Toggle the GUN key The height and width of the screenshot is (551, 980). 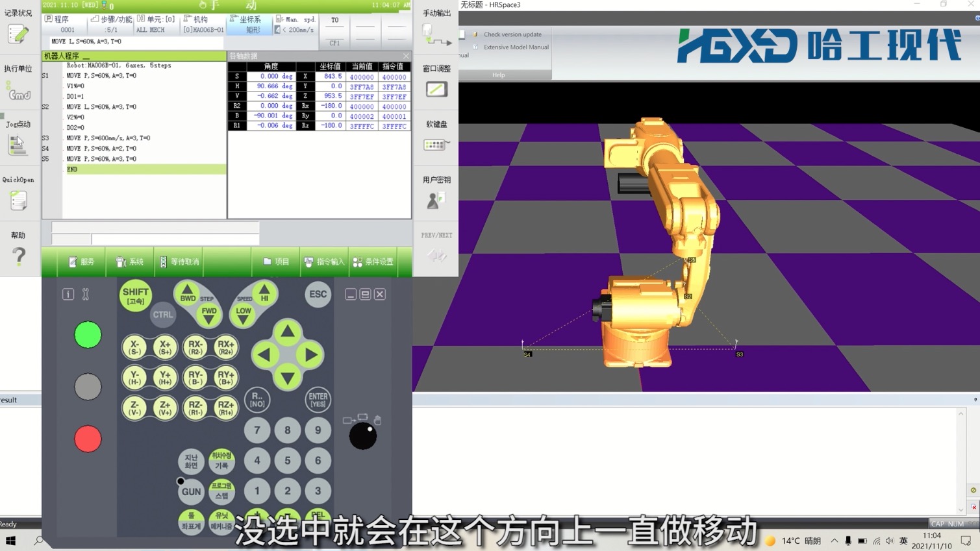(191, 491)
